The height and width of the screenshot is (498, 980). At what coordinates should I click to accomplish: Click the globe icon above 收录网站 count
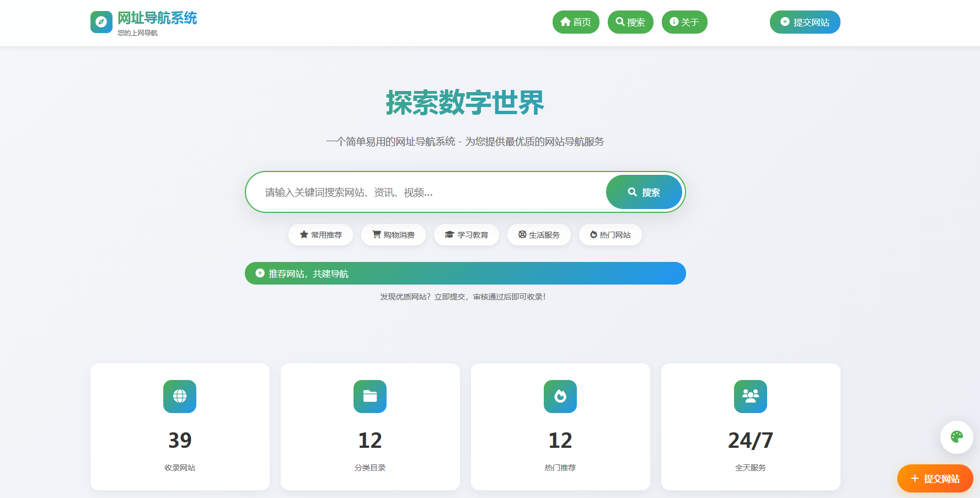coord(179,397)
